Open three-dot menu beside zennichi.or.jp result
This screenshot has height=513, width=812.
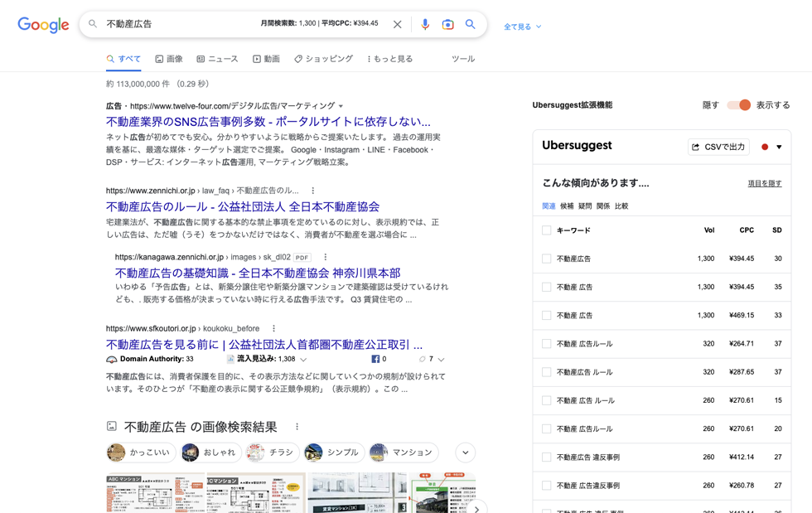click(x=312, y=191)
